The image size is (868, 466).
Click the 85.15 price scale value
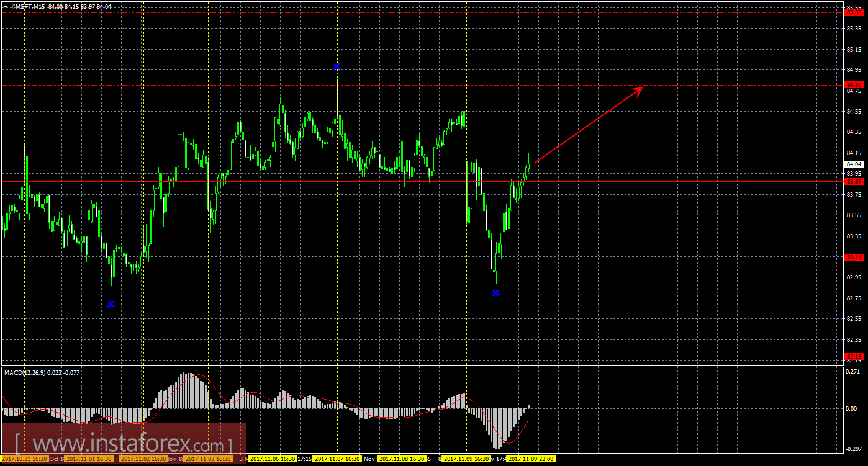click(x=854, y=49)
